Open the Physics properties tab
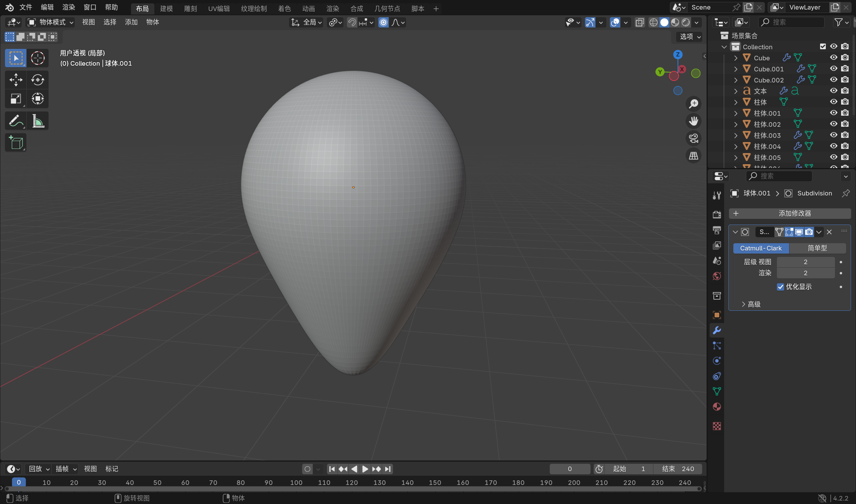The height and width of the screenshot is (504, 856). [717, 361]
